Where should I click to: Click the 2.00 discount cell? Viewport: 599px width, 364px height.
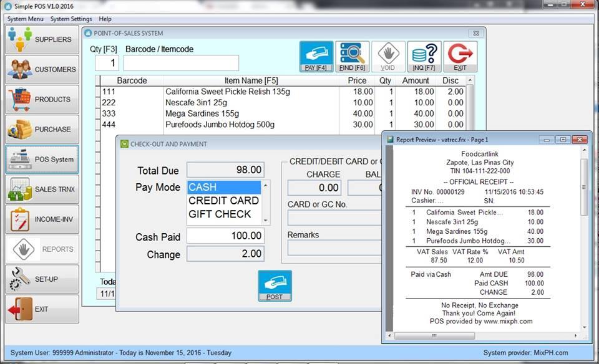tap(450, 92)
